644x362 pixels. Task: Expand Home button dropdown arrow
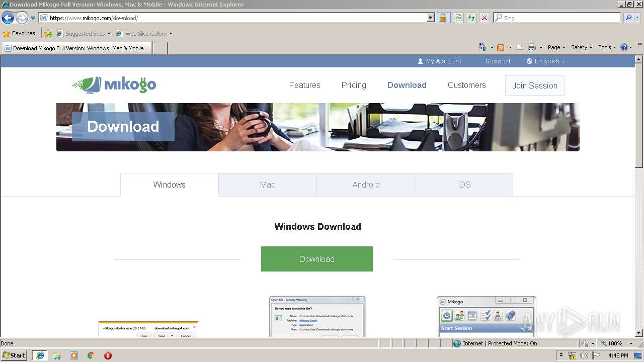click(x=491, y=47)
